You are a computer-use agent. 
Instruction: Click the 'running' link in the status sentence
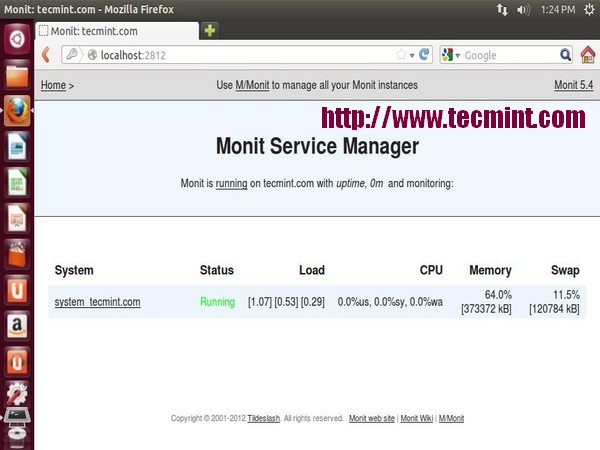232,183
